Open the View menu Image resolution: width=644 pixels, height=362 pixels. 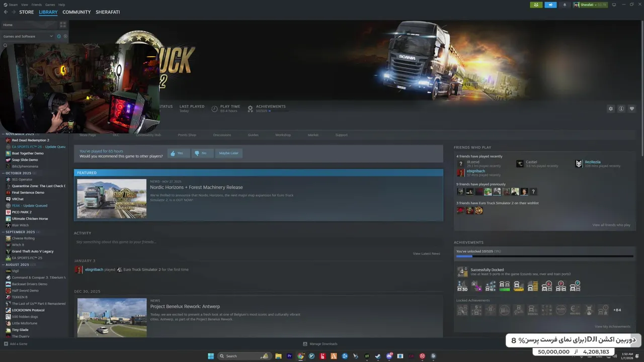point(25,5)
